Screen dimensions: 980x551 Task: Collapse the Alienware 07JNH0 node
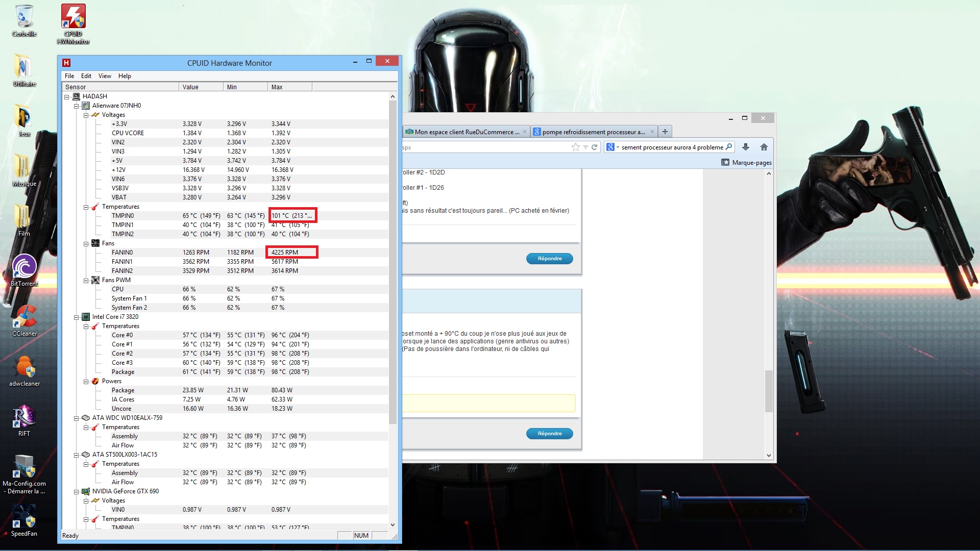pos(76,106)
